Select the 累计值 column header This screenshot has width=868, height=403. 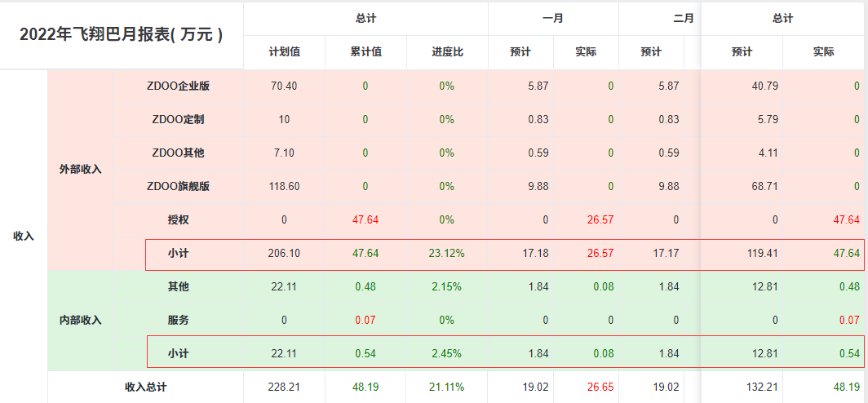pyautogui.click(x=366, y=52)
